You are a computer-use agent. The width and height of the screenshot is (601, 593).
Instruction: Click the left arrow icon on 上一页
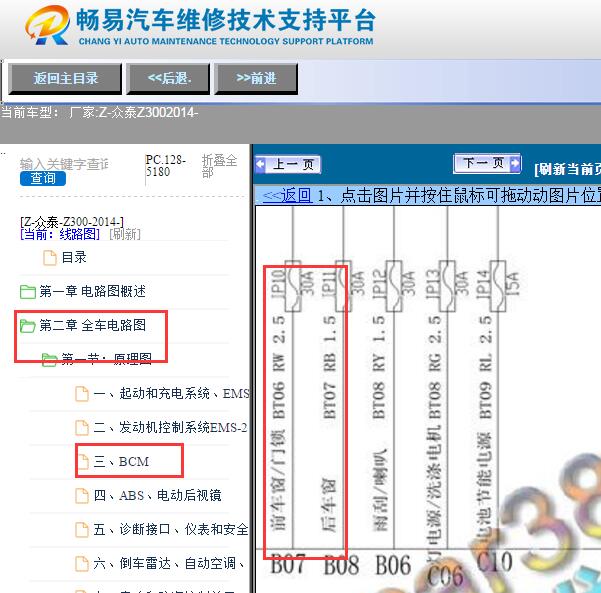tap(260, 164)
